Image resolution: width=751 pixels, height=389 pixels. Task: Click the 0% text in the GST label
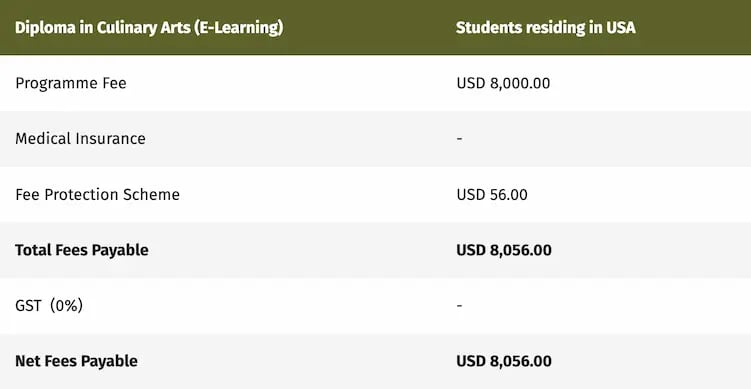66,306
